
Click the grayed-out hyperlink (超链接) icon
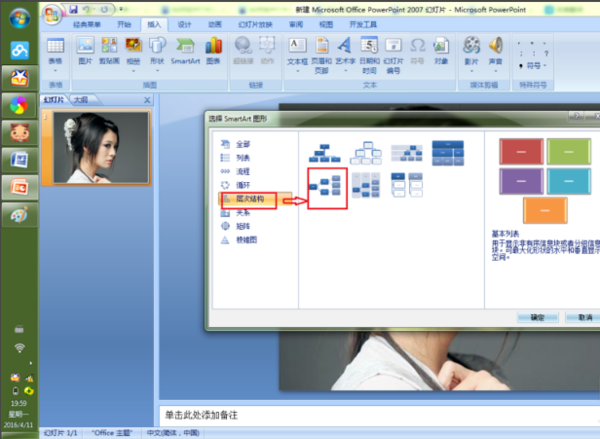243,45
